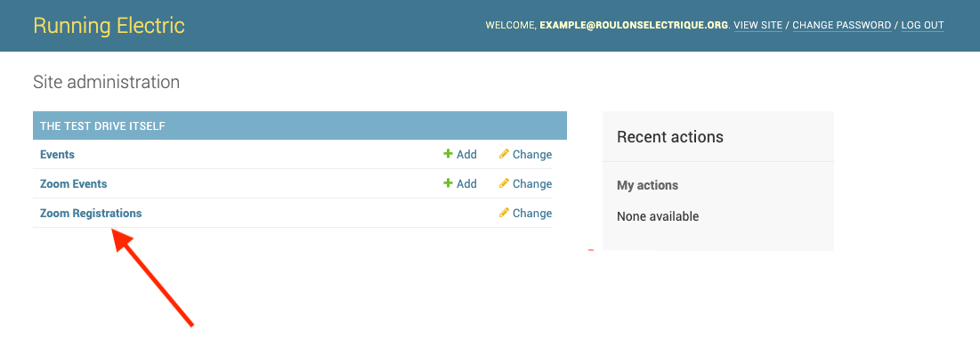
Task: Click the pencil icon in the Zoom Events row
Action: coord(504,183)
